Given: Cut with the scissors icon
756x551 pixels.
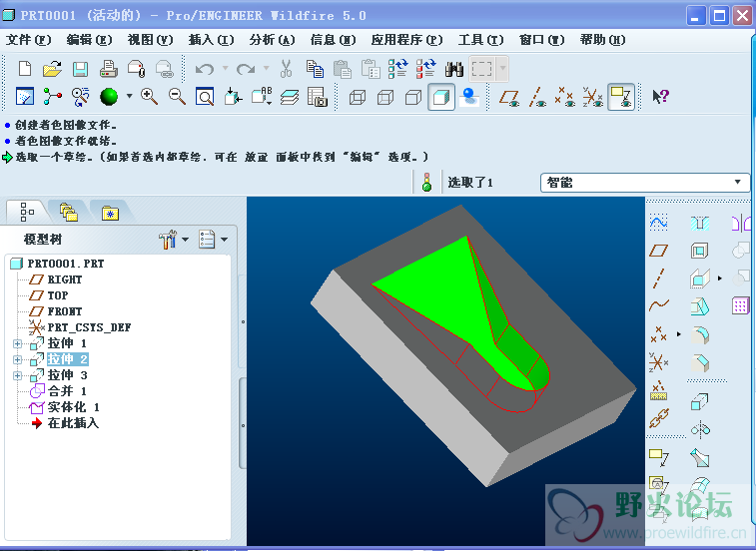Looking at the screenshot, I should click(286, 69).
